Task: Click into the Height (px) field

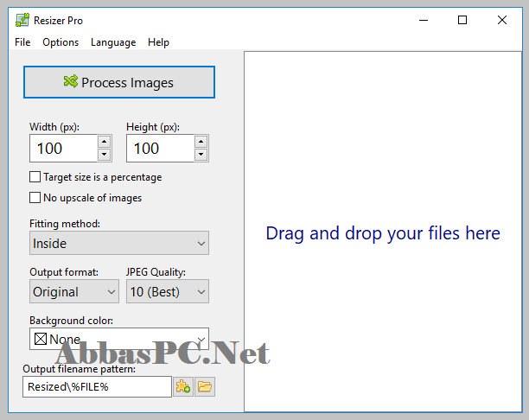Action: click(x=160, y=149)
